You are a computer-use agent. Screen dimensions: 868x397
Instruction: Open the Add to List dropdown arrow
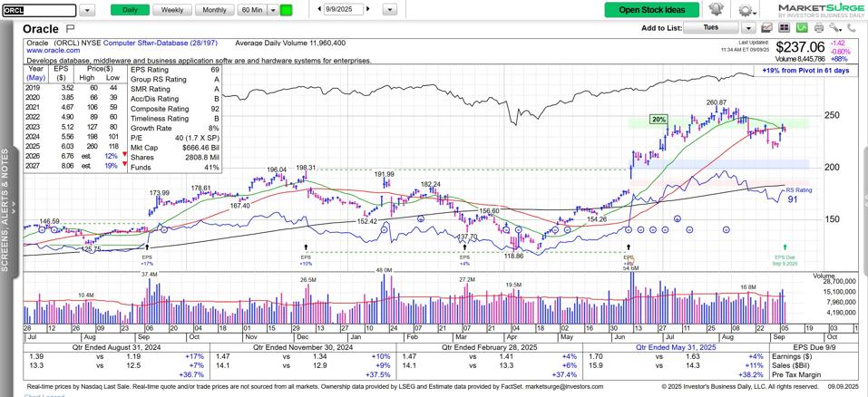point(748,28)
